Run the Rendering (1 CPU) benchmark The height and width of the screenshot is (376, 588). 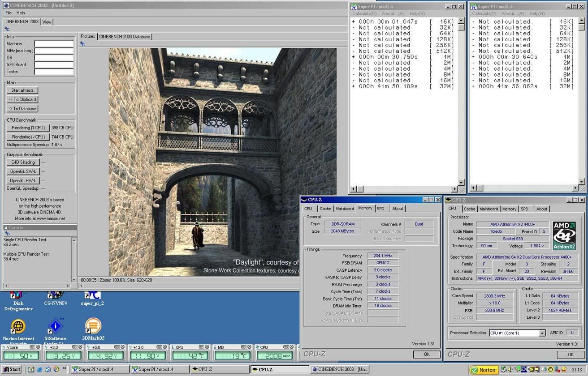point(28,128)
